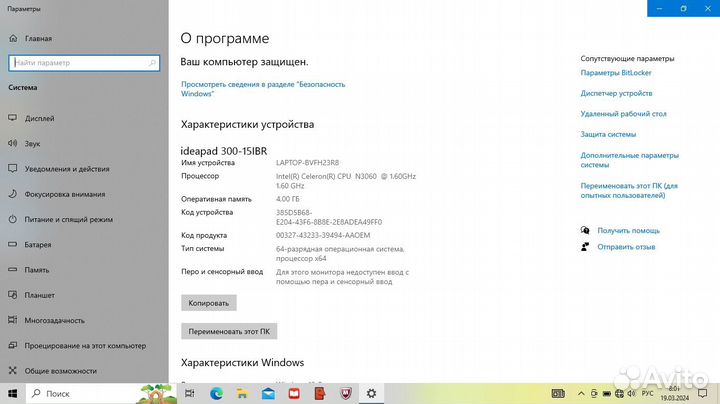The height and width of the screenshot is (404, 720).
Task: Click the search magnifier in settings box
Action: (x=152, y=63)
